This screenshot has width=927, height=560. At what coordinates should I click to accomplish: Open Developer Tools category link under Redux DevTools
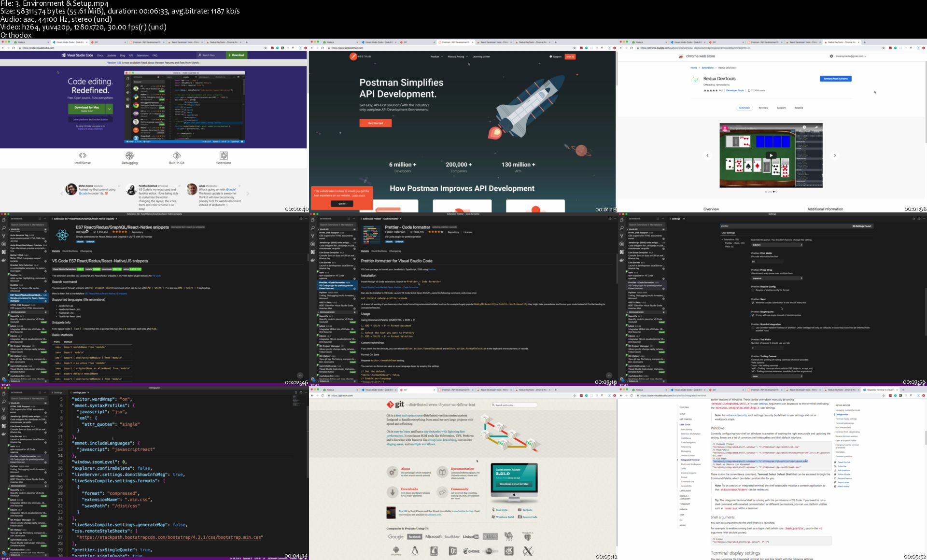tap(735, 90)
